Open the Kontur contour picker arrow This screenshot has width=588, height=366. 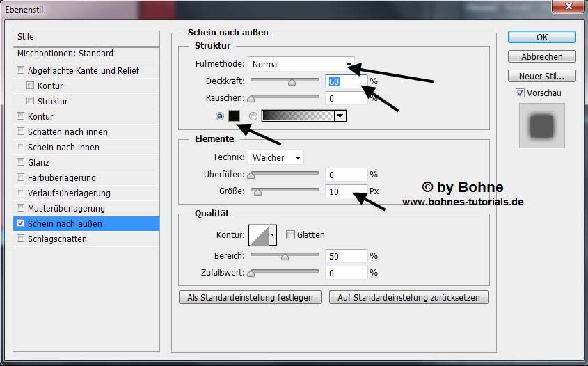tap(272, 235)
